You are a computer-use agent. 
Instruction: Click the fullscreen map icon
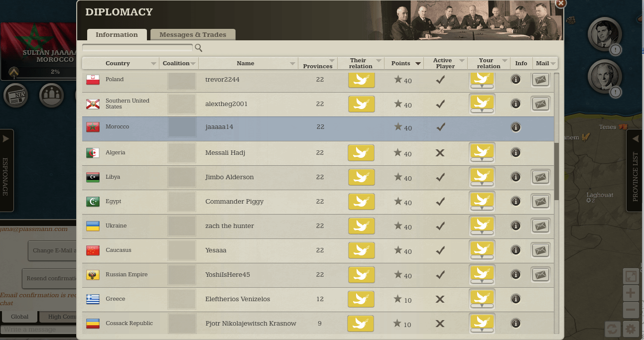point(631,277)
